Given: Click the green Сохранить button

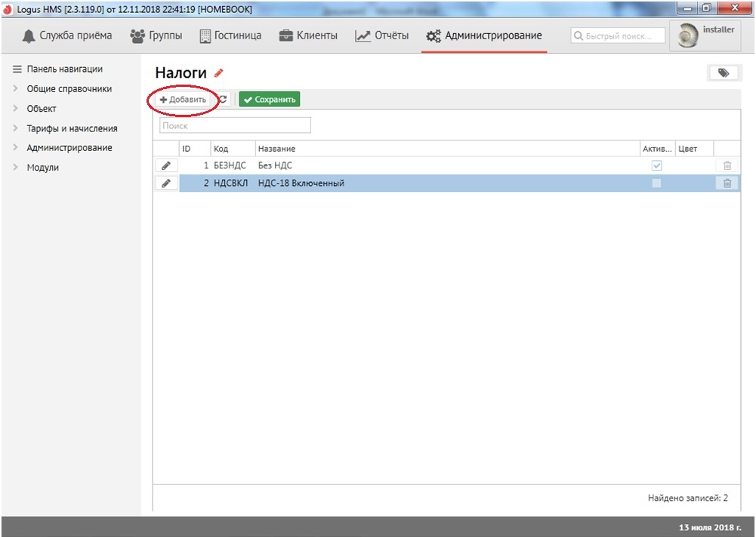Looking at the screenshot, I should click(x=270, y=99).
